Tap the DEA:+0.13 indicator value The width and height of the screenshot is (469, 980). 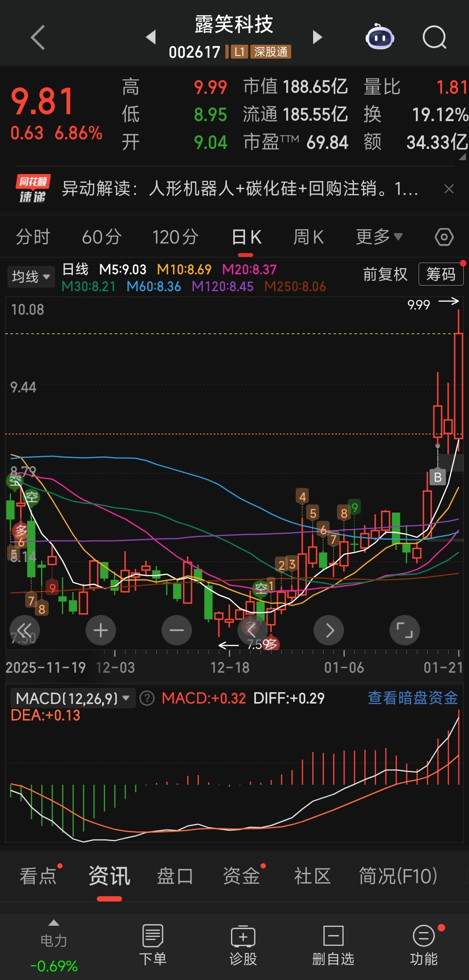[x=45, y=715]
